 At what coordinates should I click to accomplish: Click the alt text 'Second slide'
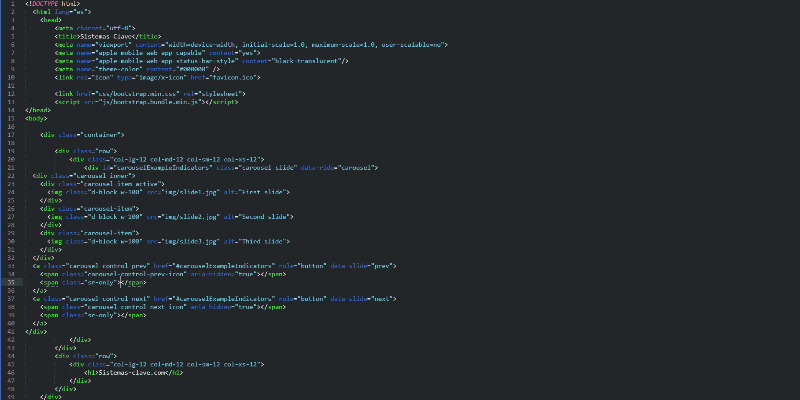(264, 216)
